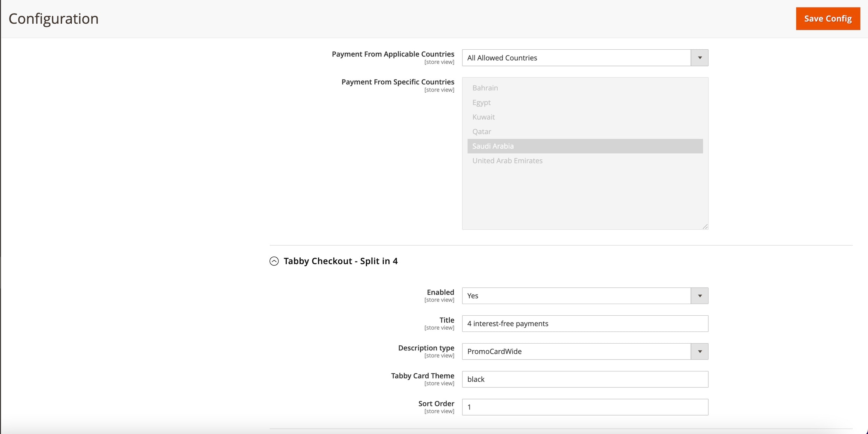Click the Sort Order label
The width and height of the screenshot is (868, 434).
[436, 403]
